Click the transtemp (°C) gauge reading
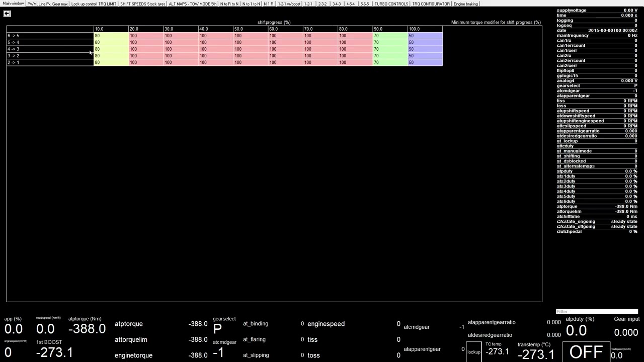Viewport: 644px width, 362px height. tap(536, 354)
